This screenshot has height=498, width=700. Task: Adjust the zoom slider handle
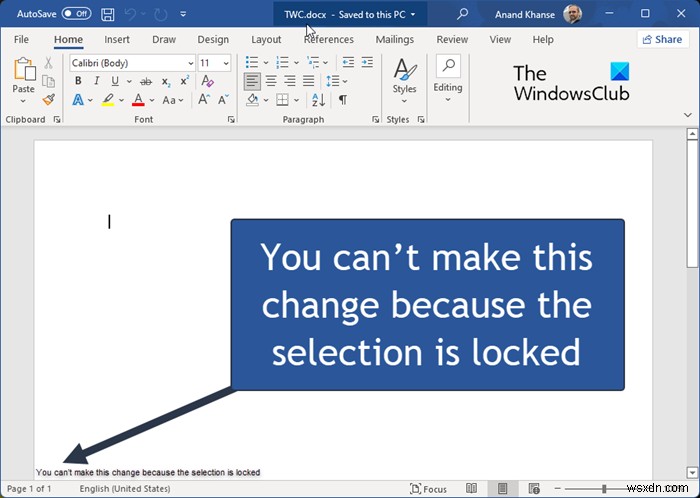click(604, 489)
